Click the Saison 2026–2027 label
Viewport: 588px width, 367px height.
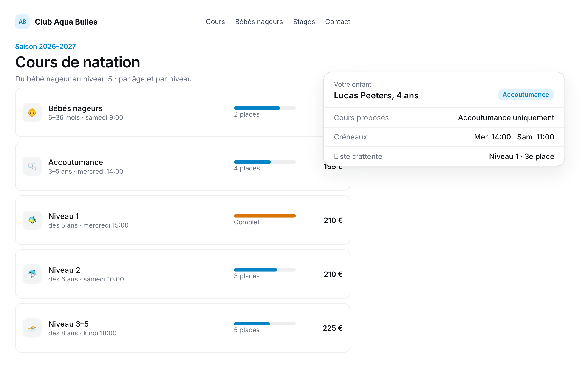pyautogui.click(x=45, y=46)
